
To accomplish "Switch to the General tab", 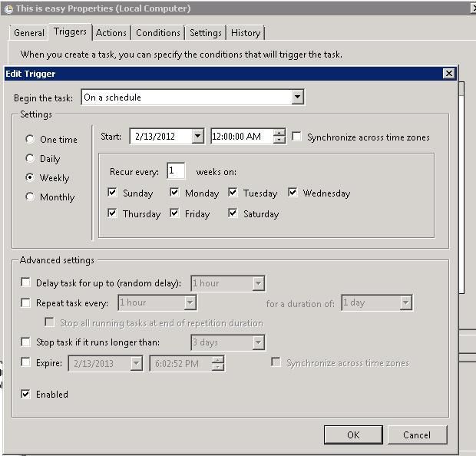I will coord(29,33).
